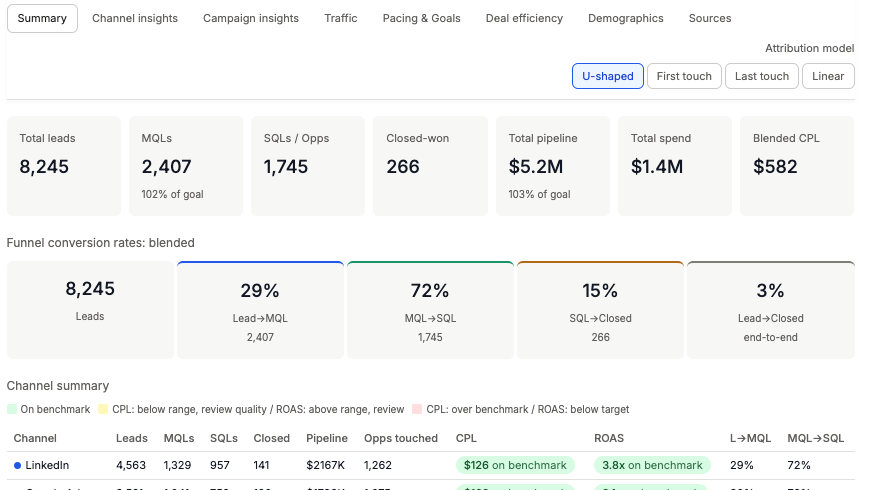View the Demographics tab
The height and width of the screenshot is (490, 872).
tap(626, 18)
